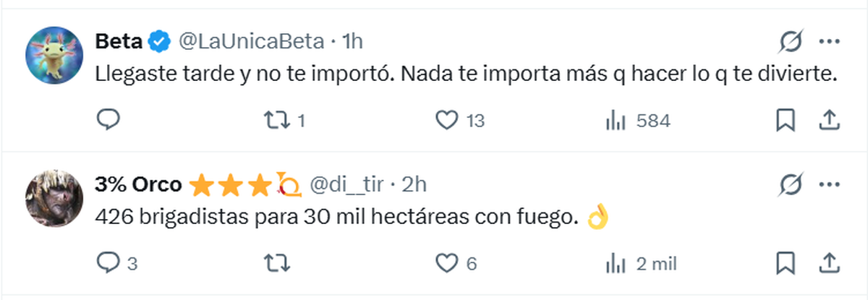Open more options on Beta's tweet

(x=828, y=43)
